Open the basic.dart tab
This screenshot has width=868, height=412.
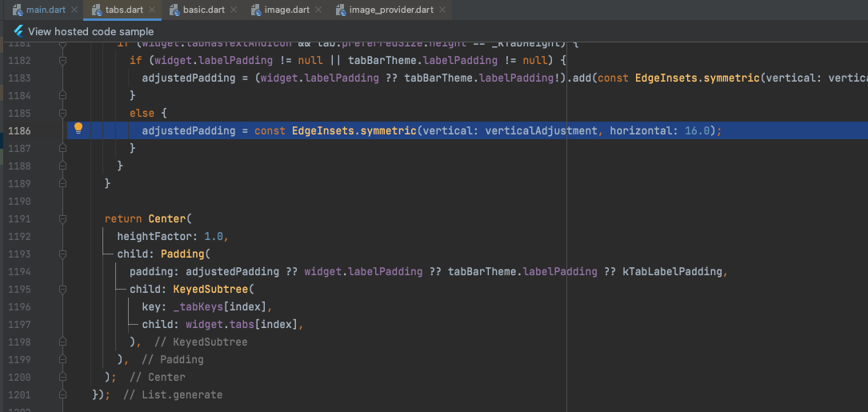click(204, 10)
